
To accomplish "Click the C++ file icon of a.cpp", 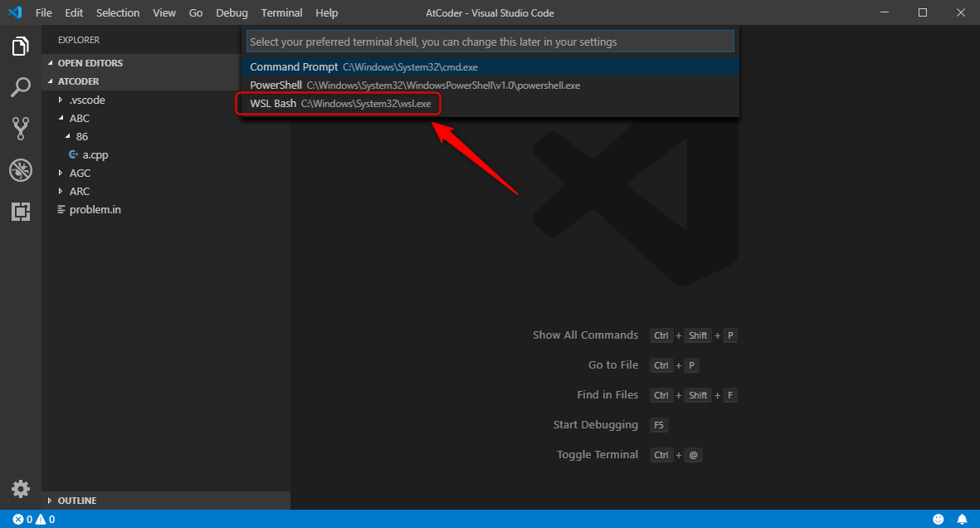I will [x=74, y=154].
